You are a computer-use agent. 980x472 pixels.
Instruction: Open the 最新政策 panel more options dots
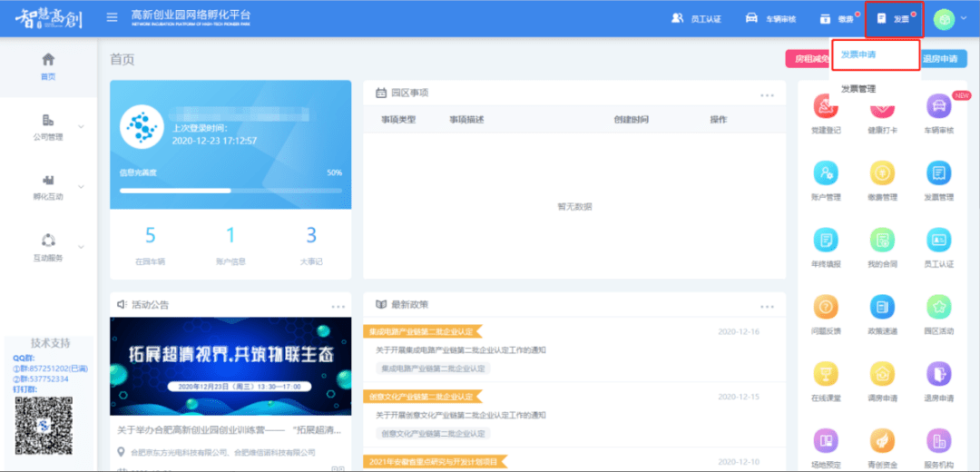coord(768,306)
